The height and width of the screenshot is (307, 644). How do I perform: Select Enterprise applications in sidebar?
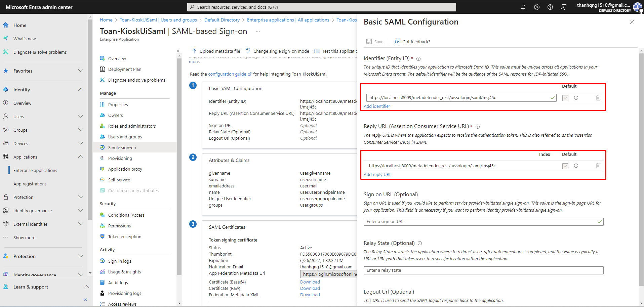[x=35, y=170]
